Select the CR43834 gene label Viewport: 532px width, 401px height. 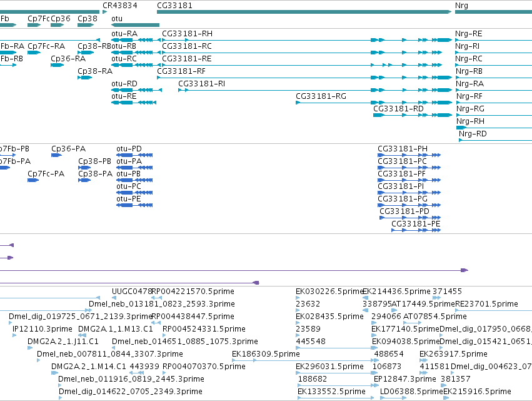point(120,6)
